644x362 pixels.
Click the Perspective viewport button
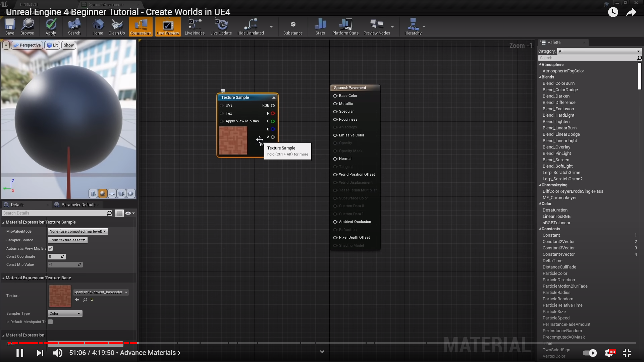point(27,45)
